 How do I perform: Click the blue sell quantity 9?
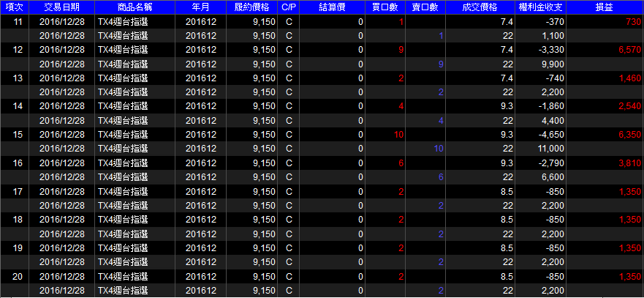click(441, 64)
